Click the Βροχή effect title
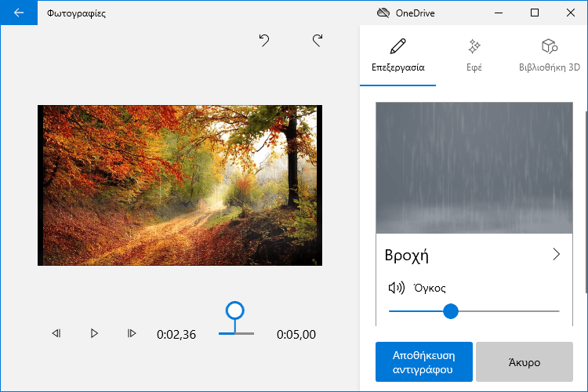 [x=406, y=256]
